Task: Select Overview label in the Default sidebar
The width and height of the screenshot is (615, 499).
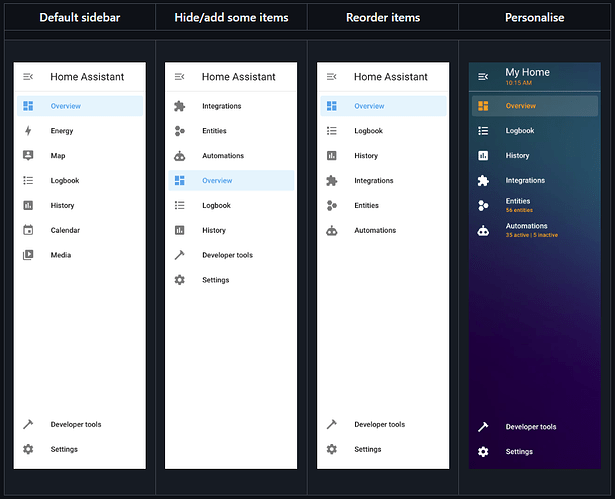Action: 66,106
